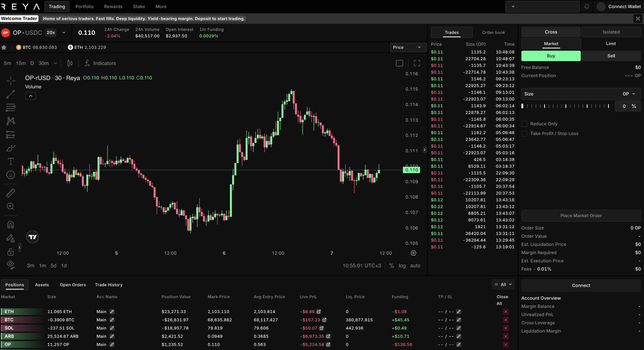
Task: Click Connect Wallet in top bar
Action: tap(624, 6)
